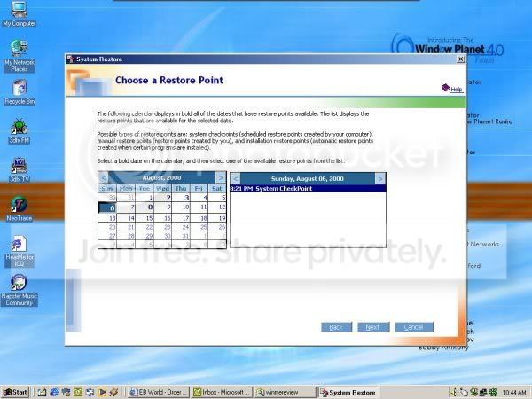Screen dimensions: 532x399
Task: Click the two-computers network tray icon
Action: tap(483, 392)
